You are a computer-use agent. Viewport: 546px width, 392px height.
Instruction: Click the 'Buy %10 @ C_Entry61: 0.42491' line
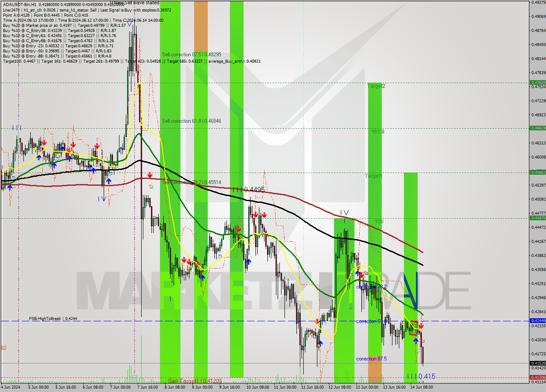pyautogui.click(x=59, y=36)
